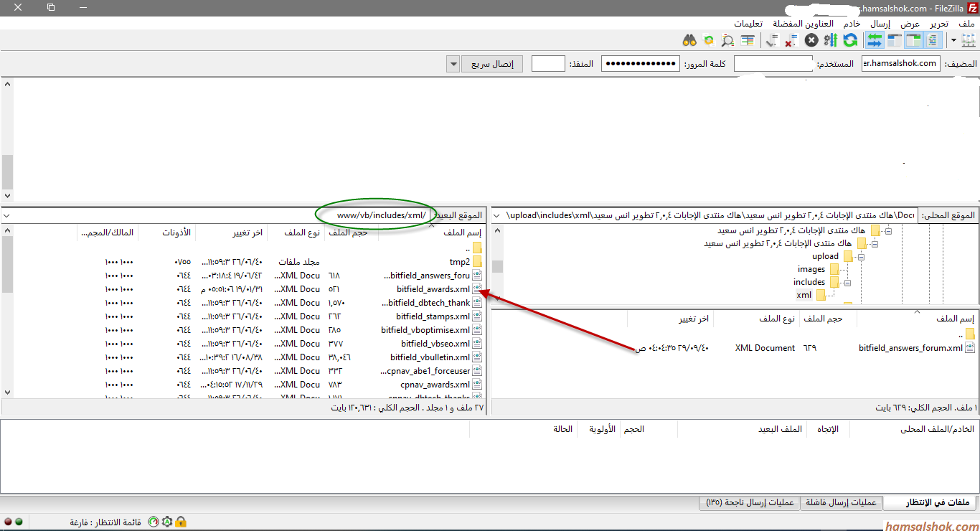
Task: Switch to عمليات إرسال فاشلة tab
Action: click(842, 502)
